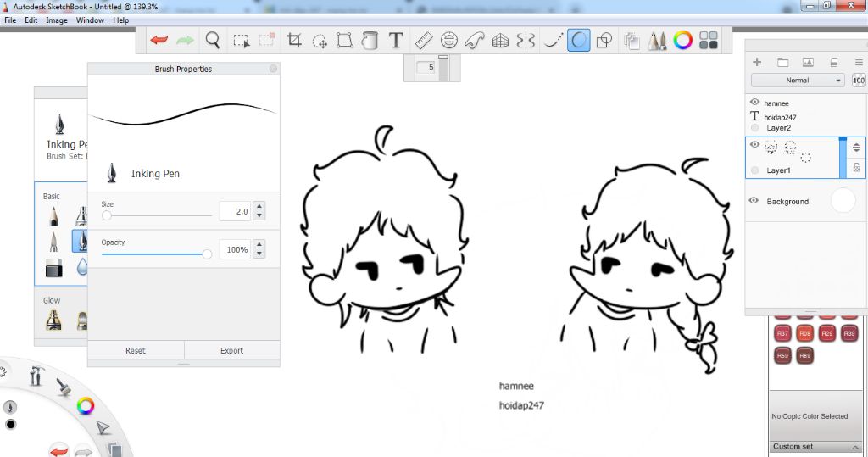Add a new layer with plus icon

757,62
